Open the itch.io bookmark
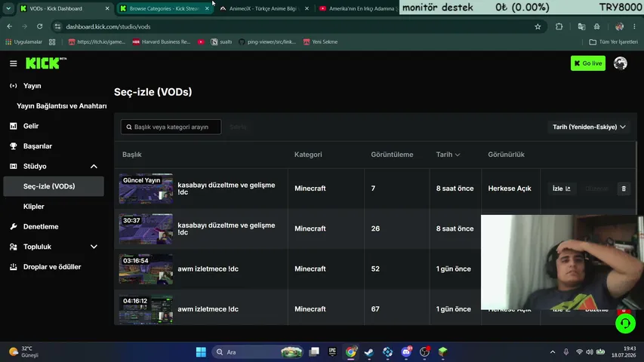 pyautogui.click(x=97, y=42)
